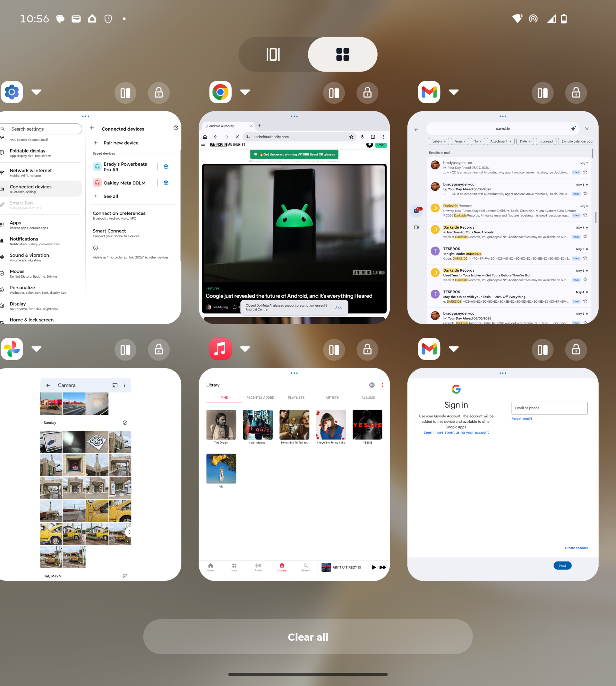Open settings gear for Brady's Powerbeats Pro
The image size is (616, 686).
tap(166, 167)
